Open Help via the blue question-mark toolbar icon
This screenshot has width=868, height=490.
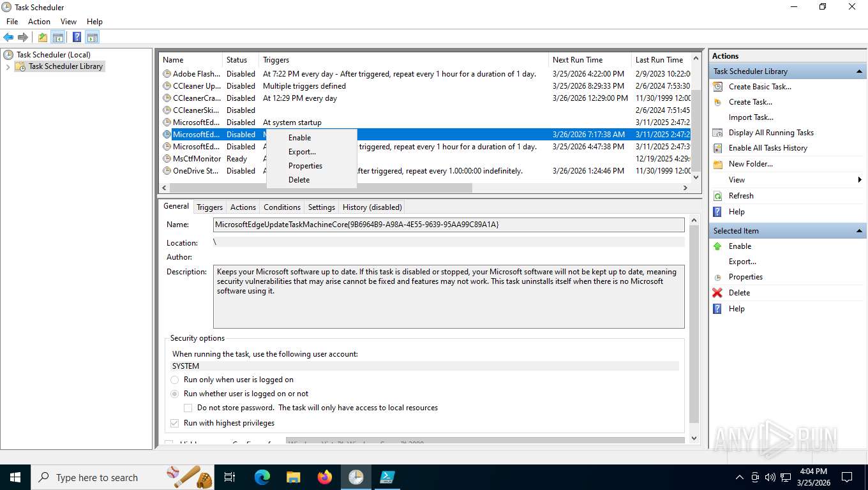point(77,37)
